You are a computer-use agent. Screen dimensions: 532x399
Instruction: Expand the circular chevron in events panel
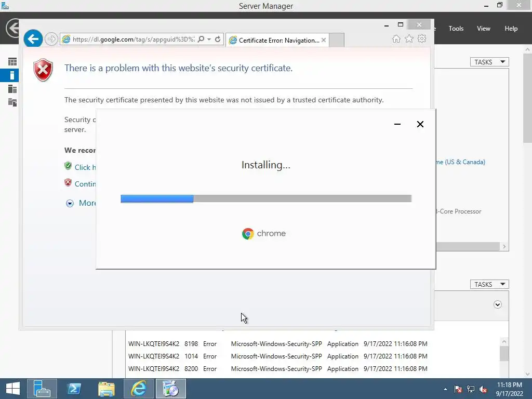[x=498, y=304]
